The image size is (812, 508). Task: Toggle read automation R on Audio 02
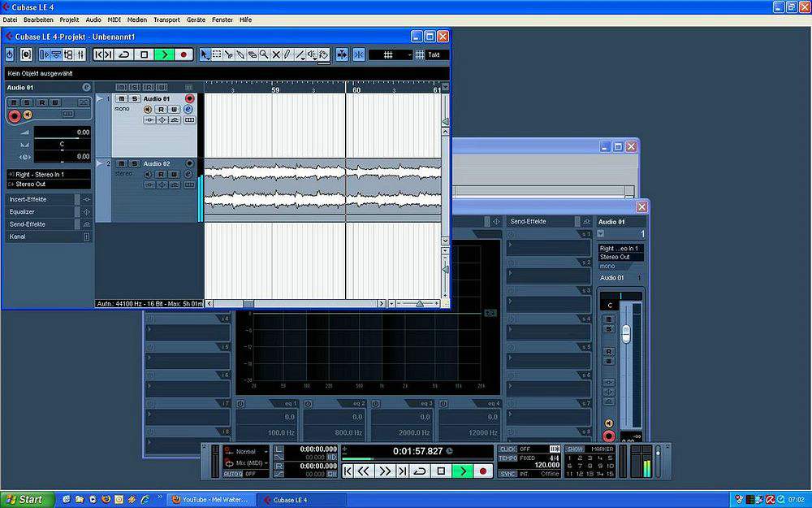pyautogui.click(x=161, y=174)
